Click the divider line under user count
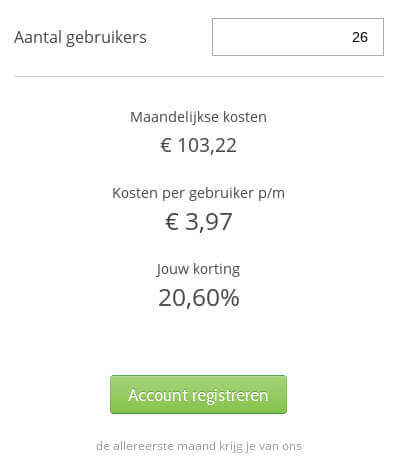399x467 pixels. pyautogui.click(x=199, y=76)
